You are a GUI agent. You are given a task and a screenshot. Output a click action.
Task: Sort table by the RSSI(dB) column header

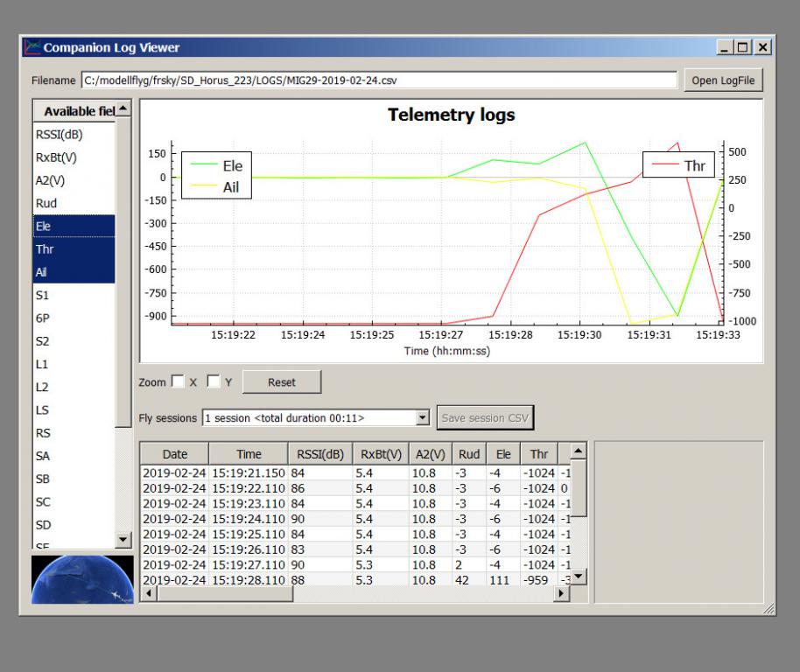[x=321, y=454]
